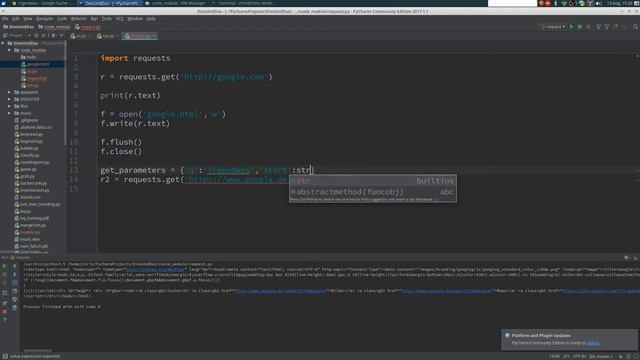The image size is (640, 360).
Task: Run the request configuration with green play
Action: tap(571, 27)
